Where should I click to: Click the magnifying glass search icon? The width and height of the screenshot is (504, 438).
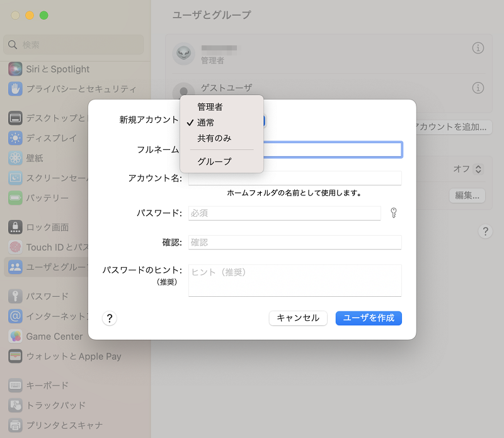(x=13, y=45)
